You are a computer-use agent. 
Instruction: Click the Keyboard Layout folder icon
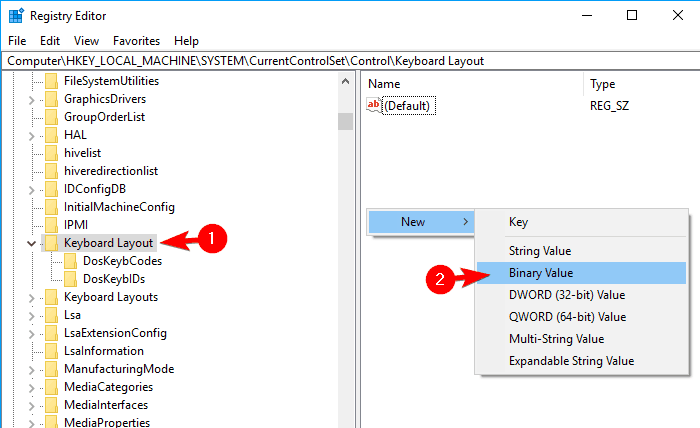51,243
